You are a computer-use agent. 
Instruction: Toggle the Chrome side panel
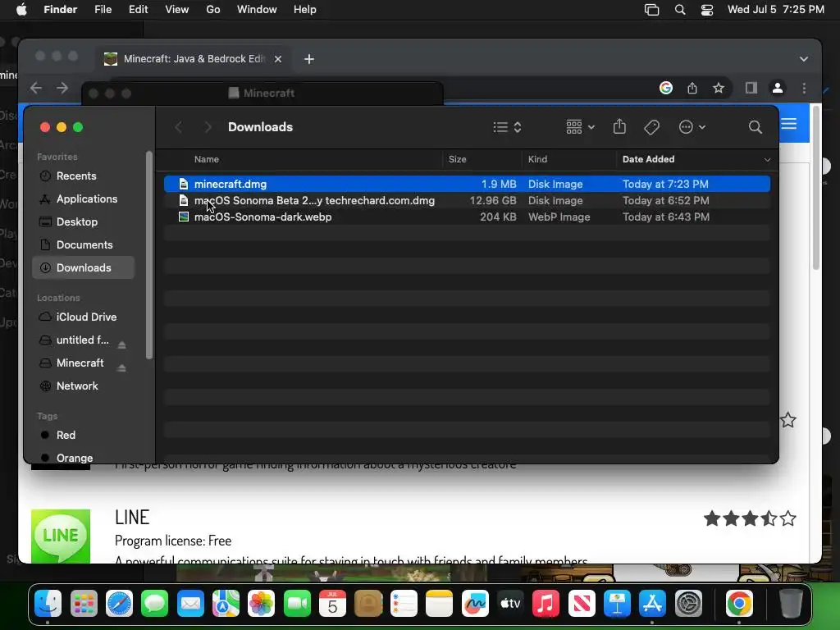coord(751,88)
